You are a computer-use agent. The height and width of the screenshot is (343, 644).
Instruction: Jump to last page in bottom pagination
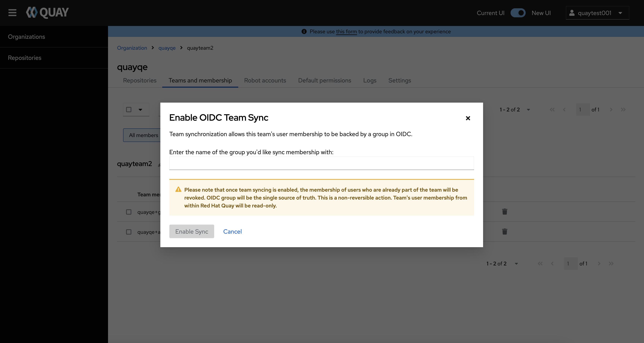coord(611,264)
